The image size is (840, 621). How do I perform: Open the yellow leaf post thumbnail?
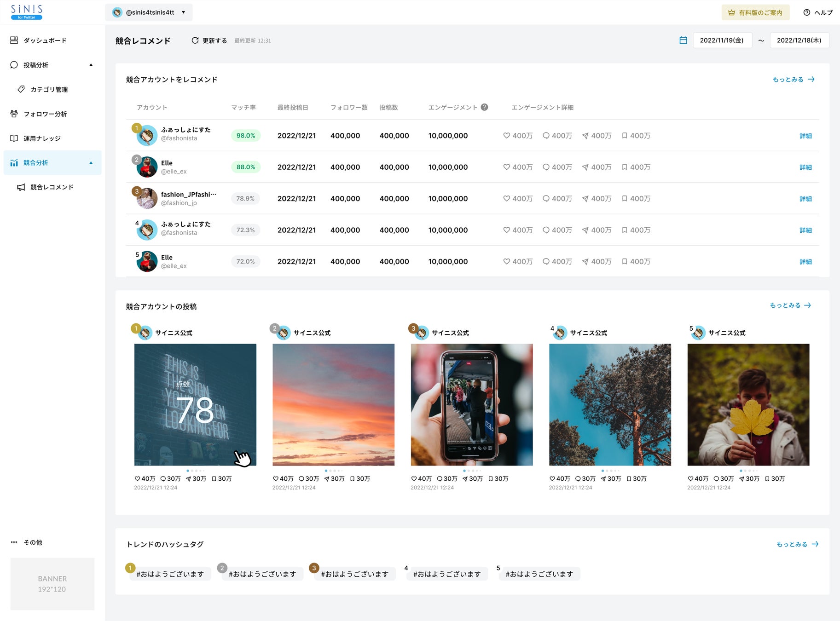[748, 405]
